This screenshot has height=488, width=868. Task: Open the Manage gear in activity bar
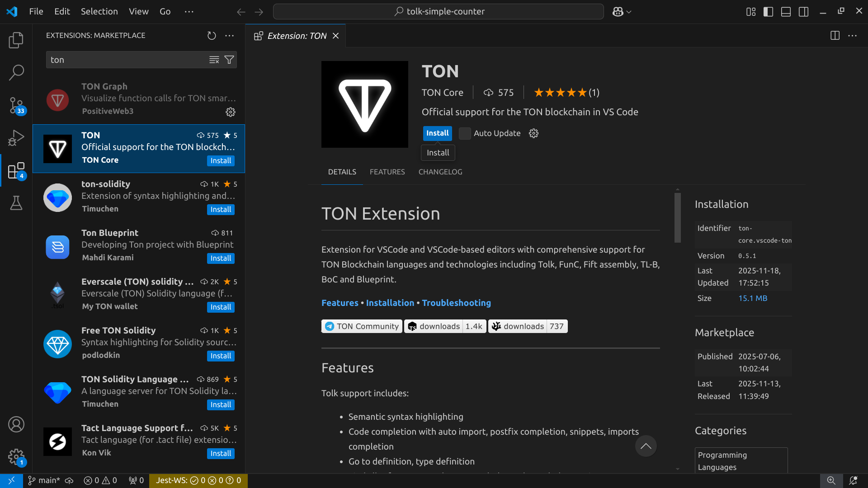tap(16, 457)
